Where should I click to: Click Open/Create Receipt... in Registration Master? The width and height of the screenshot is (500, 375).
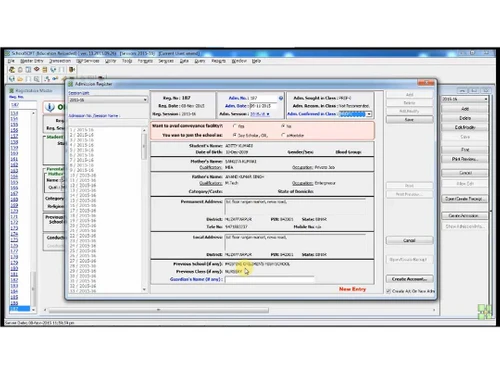click(x=465, y=199)
